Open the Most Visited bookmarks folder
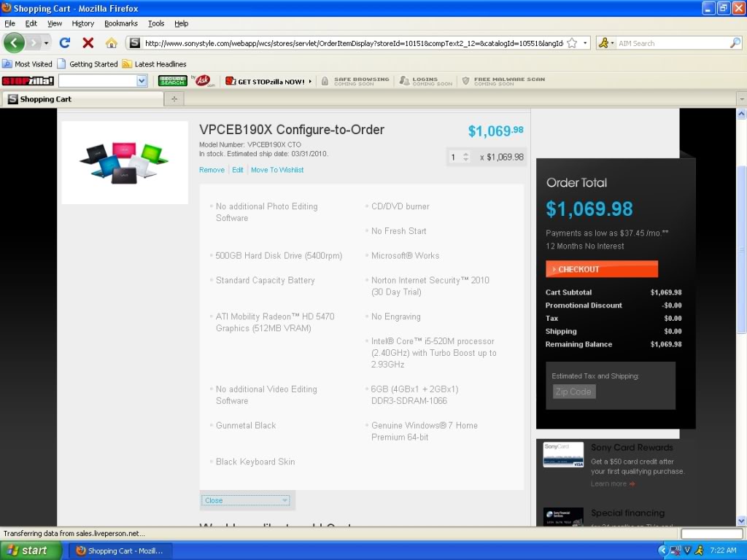The width and height of the screenshot is (747, 560). (28, 64)
